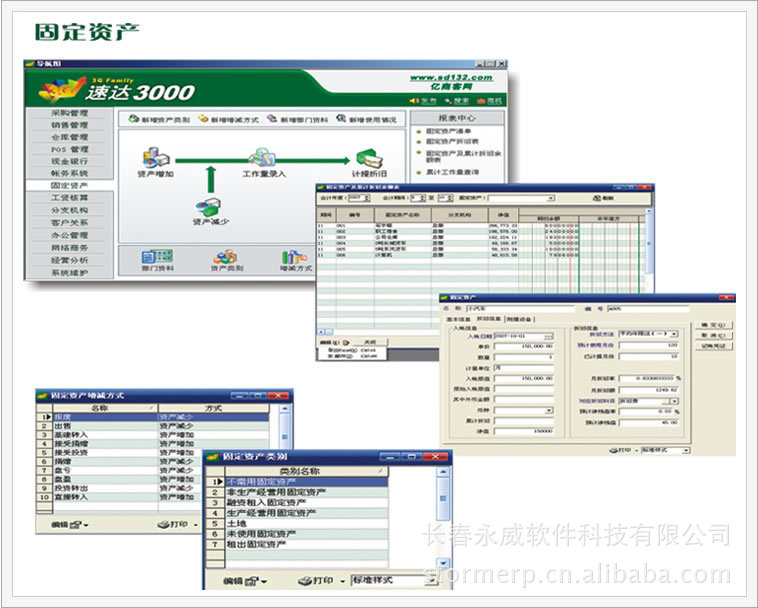Open the 资产类别 icon in the bottom bar
The width and height of the screenshot is (758, 608).
coord(226,257)
